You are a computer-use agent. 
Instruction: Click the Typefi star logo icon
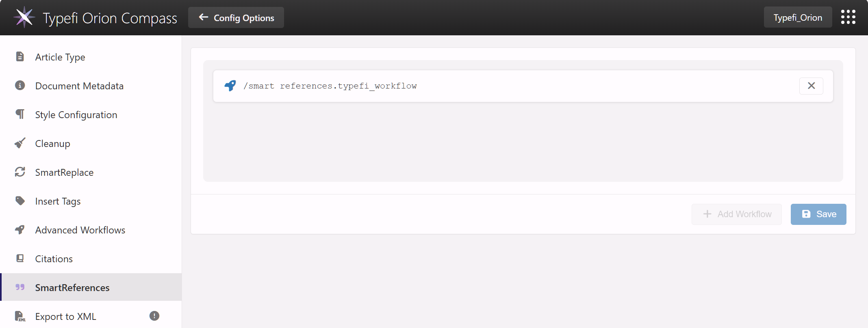click(x=24, y=17)
